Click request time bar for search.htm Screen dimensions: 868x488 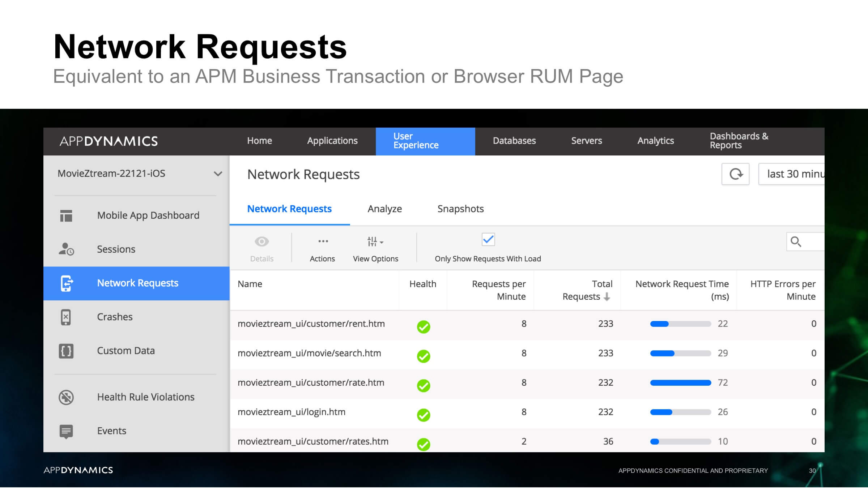click(x=680, y=354)
